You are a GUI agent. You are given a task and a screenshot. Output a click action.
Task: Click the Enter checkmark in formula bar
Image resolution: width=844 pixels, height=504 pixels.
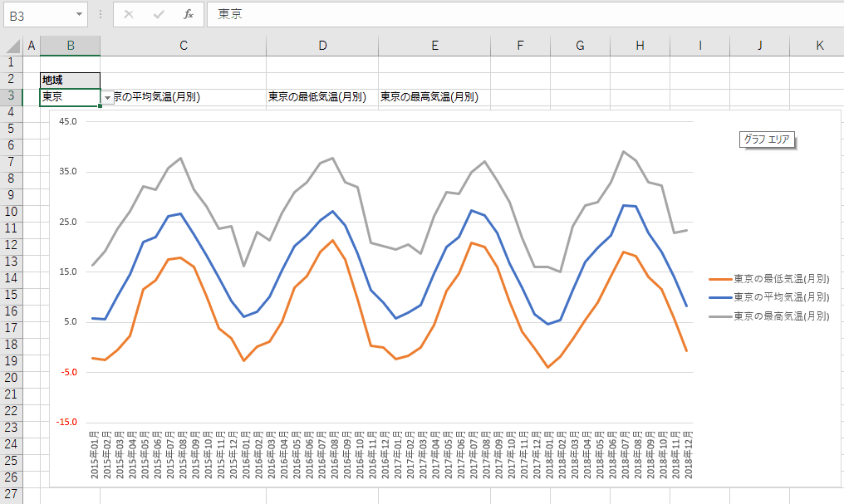[159, 14]
